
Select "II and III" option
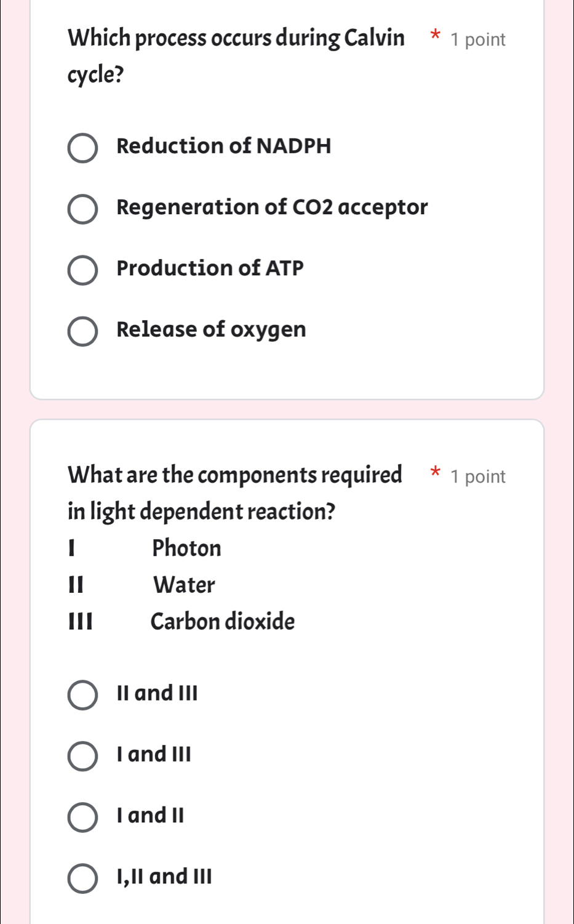[82, 695]
